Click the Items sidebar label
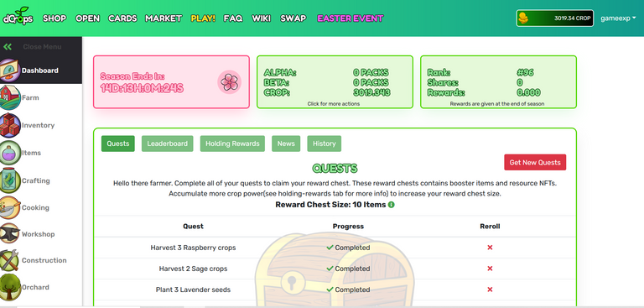 [32, 153]
